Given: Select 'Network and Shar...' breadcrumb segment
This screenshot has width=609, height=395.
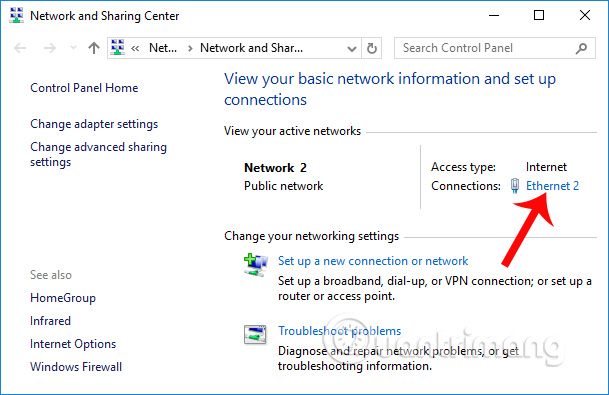Looking at the screenshot, I should pos(251,48).
